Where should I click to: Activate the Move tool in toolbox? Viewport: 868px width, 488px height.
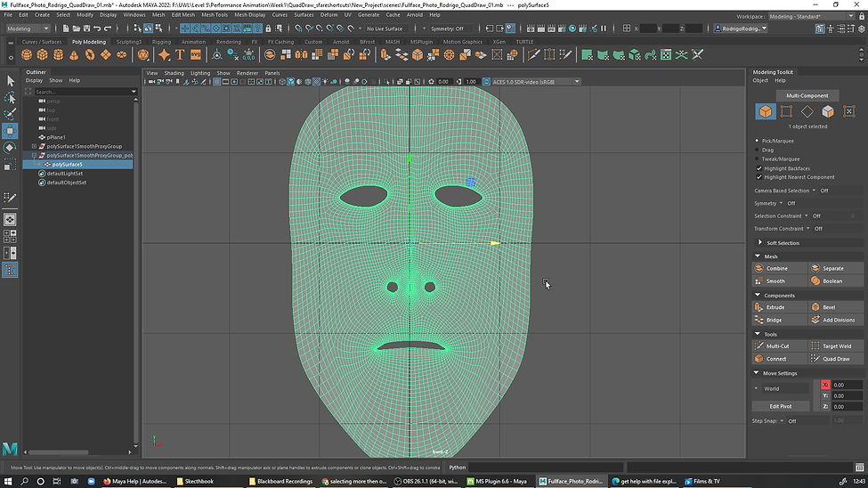10,131
